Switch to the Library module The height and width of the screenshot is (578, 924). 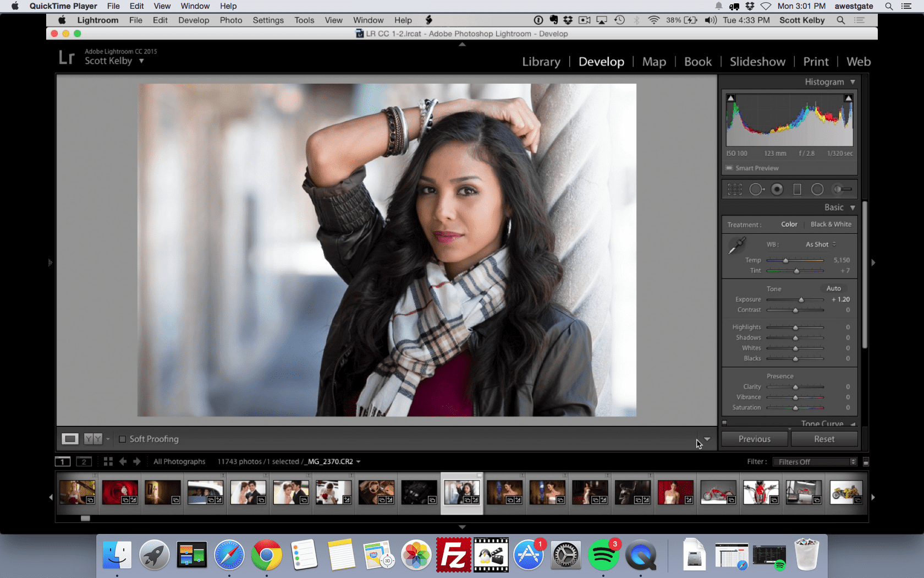click(x=541, y=62)
